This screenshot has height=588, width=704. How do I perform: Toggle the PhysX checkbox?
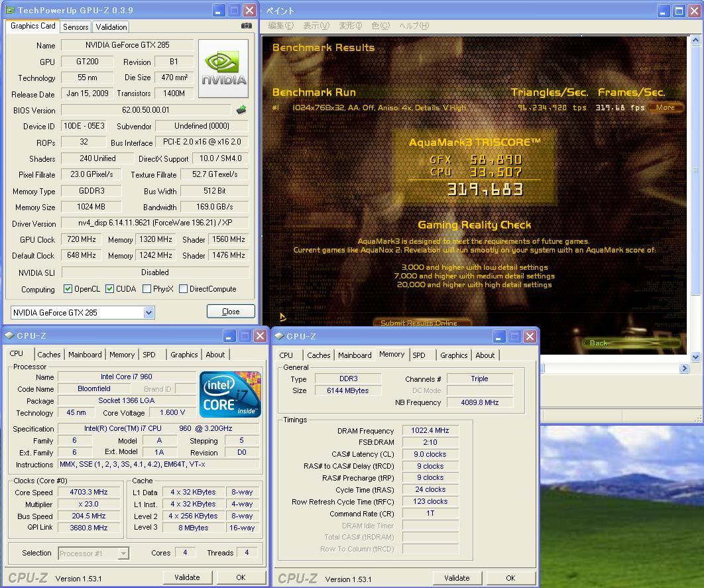pos(147,288)
